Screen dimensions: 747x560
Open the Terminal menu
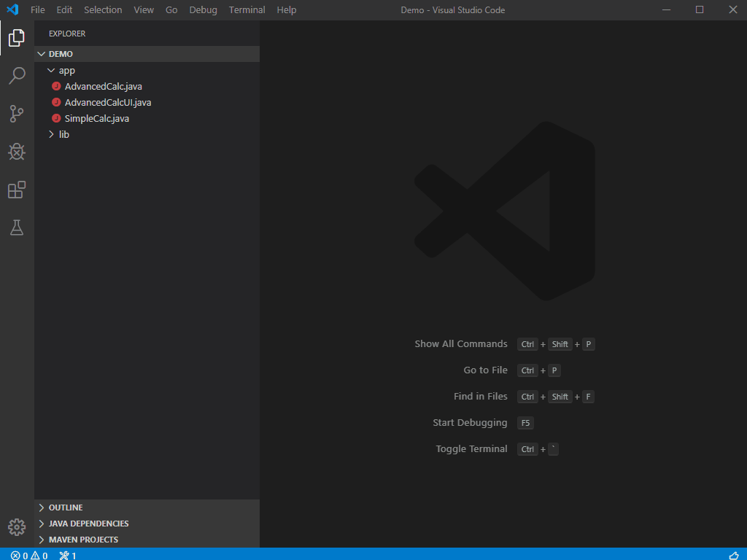click(247, 9)
